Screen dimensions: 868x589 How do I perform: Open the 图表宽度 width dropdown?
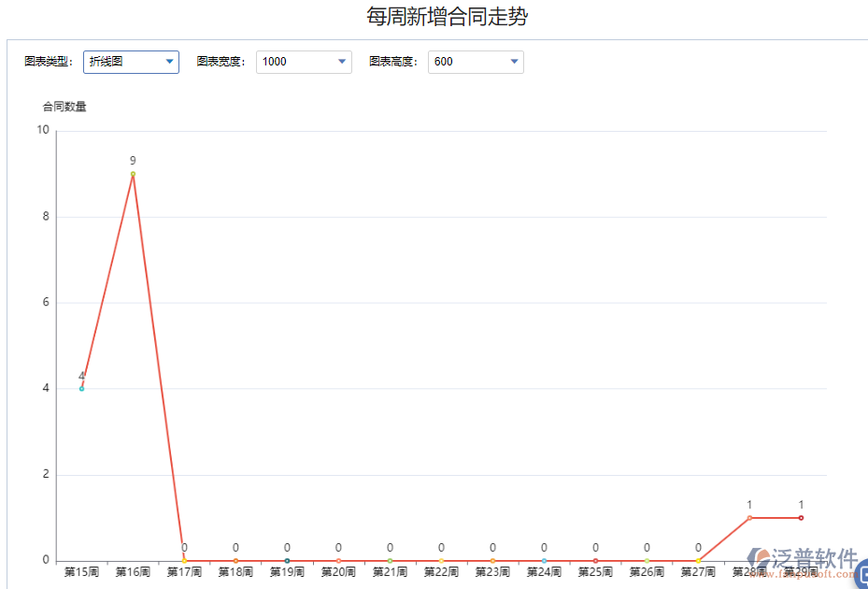tap(340, 62)
